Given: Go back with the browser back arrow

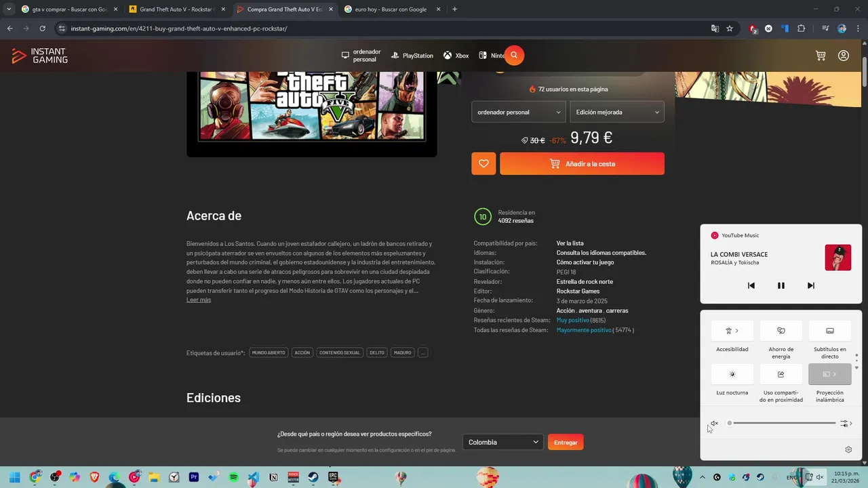Looking at the screenshot, I should coord(9,28).
